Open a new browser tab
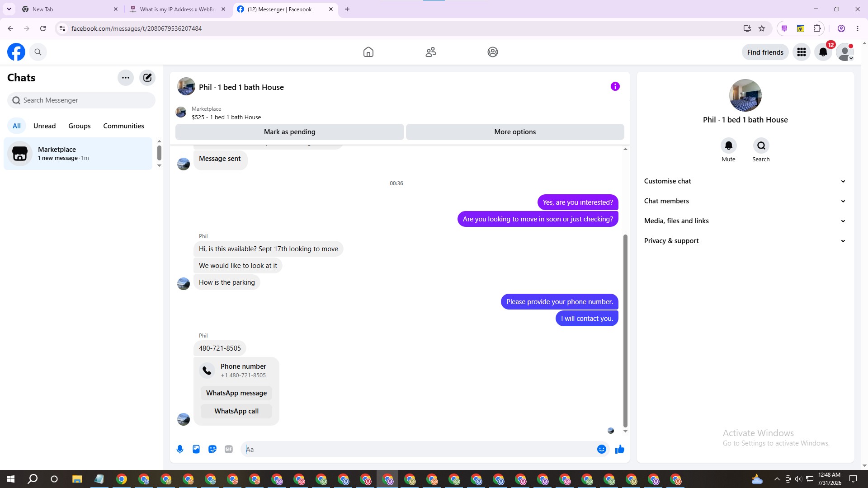Viewport: 868px width, 488px height. click(x=347, y=9)
